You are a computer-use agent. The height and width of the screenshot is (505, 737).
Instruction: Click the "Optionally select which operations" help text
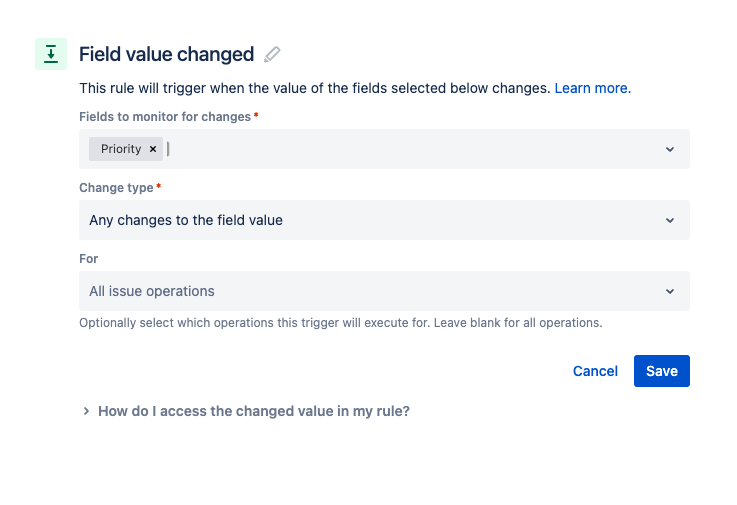[x=340, y=323]
